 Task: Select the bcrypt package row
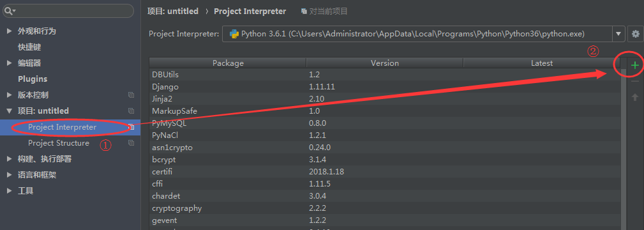coord(385,159)
